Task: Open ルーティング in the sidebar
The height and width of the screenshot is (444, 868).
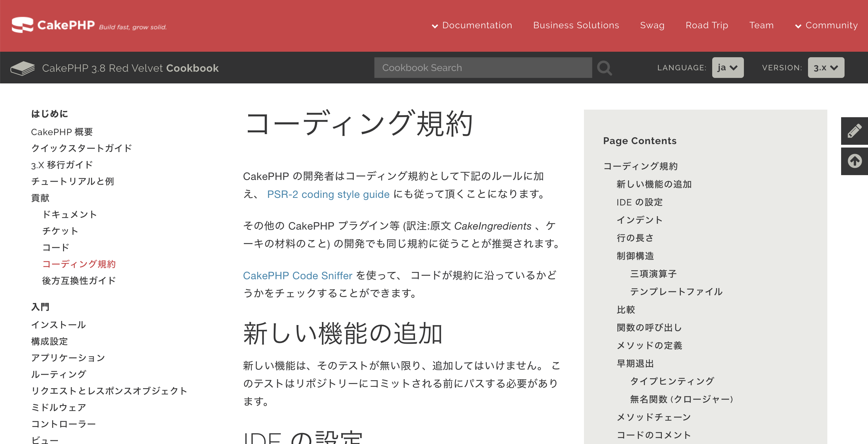Action: tap(59, 374)
